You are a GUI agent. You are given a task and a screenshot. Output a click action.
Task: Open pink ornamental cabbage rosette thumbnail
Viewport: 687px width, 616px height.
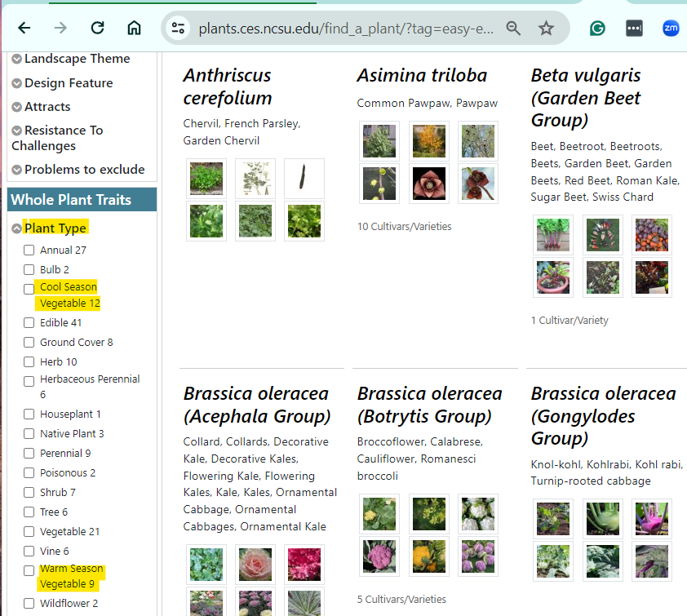coord(255,565)
